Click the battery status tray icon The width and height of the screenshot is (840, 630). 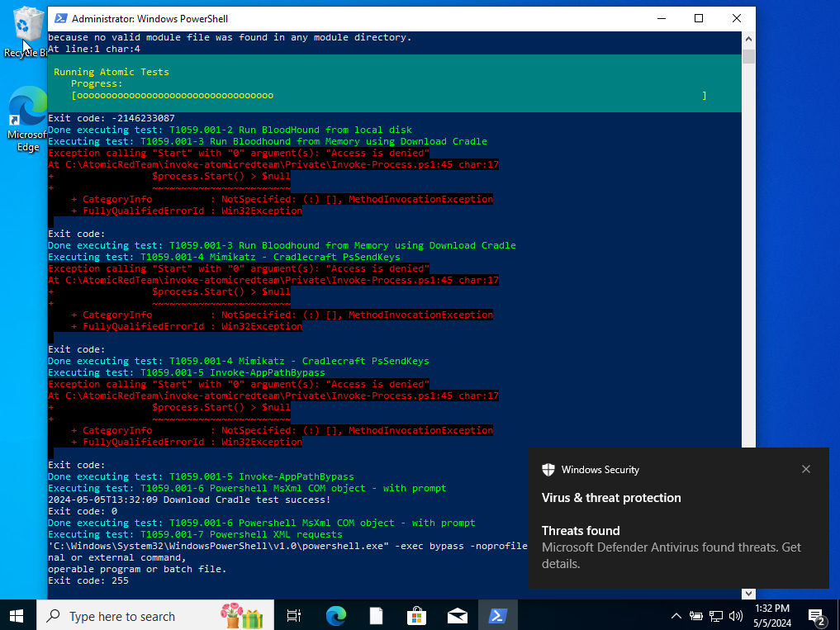coord(696,616)
